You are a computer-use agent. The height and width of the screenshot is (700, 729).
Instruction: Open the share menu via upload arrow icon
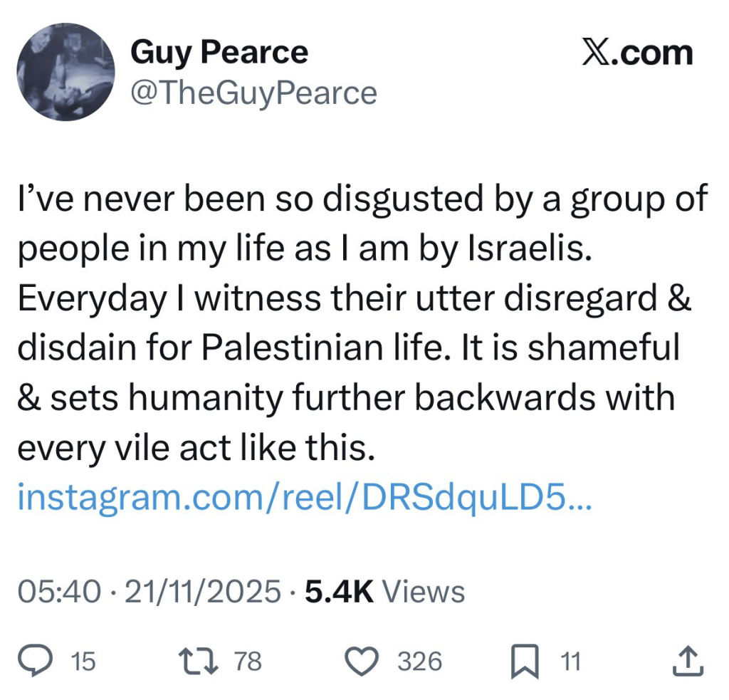tap(688, 662)
